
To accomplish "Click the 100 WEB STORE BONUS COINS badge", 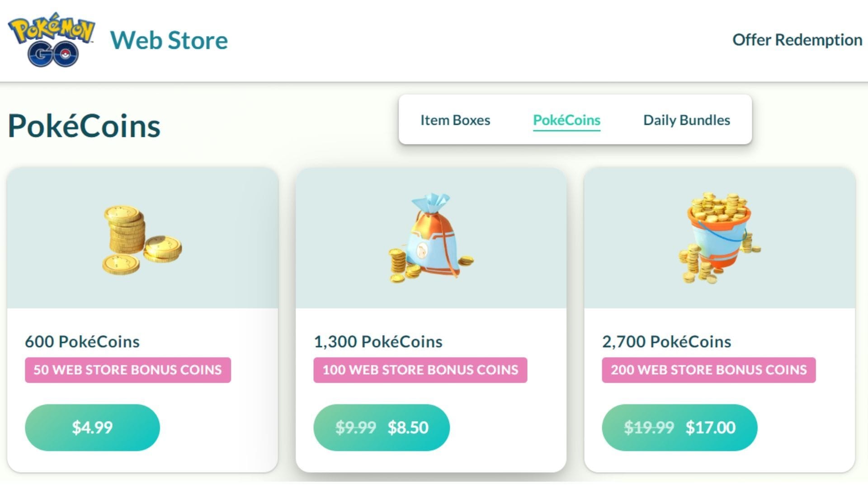I will [420, 370].
